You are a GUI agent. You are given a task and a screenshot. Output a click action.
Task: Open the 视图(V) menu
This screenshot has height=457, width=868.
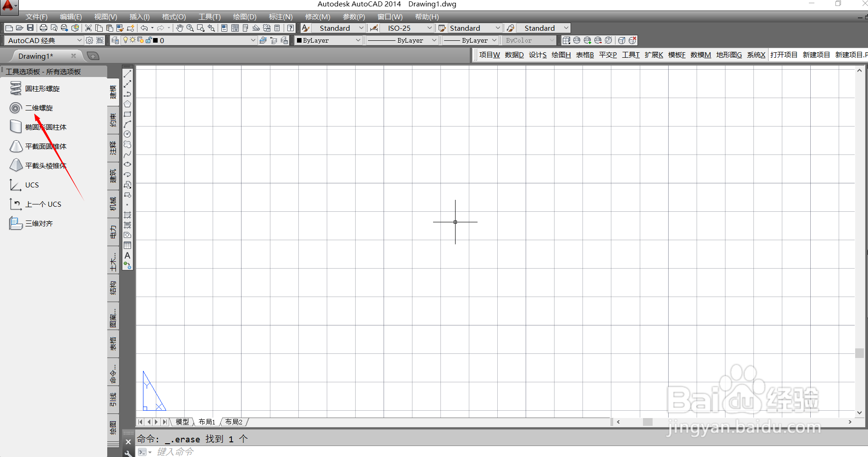(x=105, y=17)
